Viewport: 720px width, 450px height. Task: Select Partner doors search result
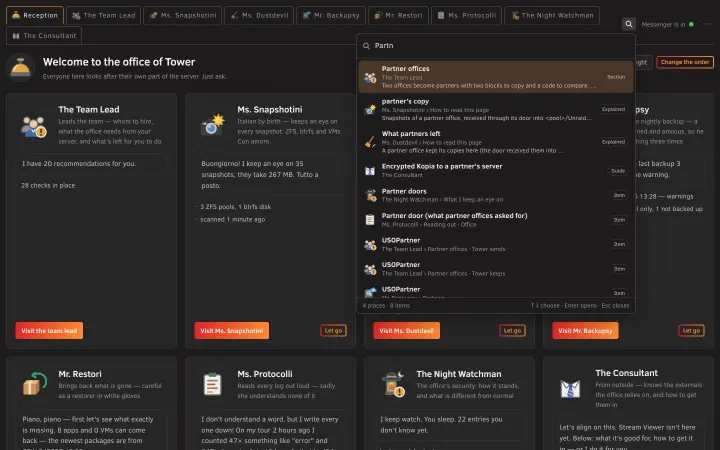click(x=496, y=195)
